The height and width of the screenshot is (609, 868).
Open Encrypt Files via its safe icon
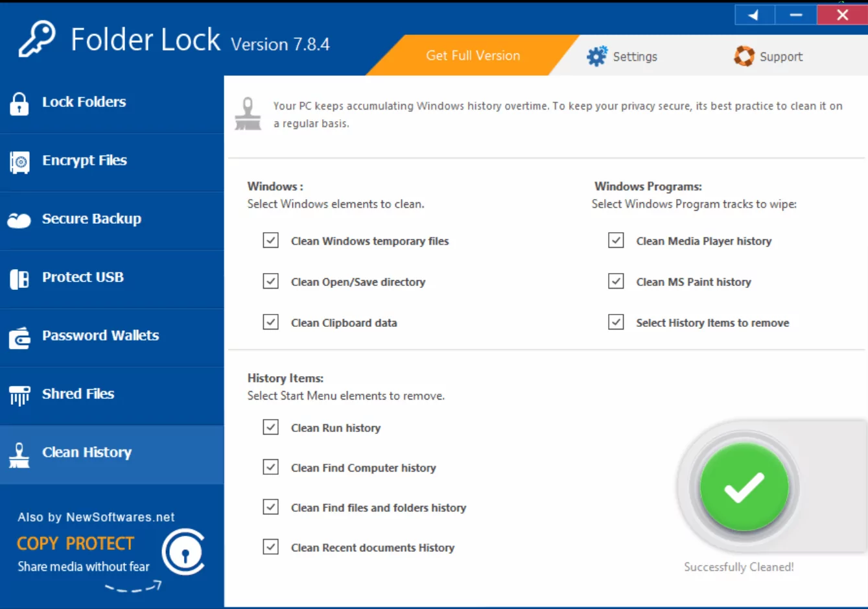click(19, 160)
